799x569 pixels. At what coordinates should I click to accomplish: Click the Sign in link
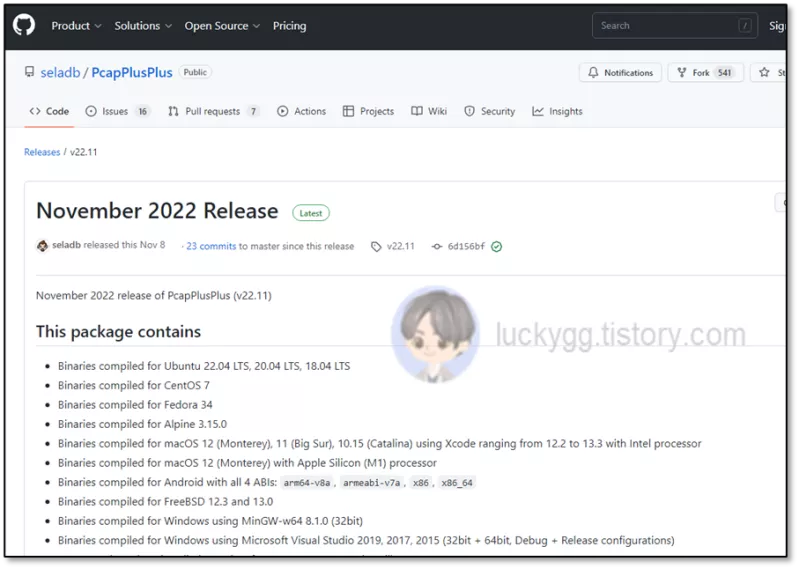777,25
